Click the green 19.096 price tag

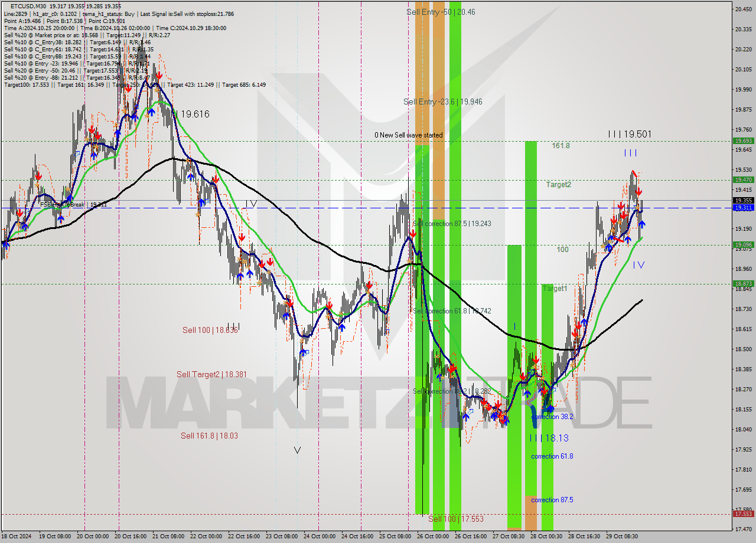click(x=743, y=245)
